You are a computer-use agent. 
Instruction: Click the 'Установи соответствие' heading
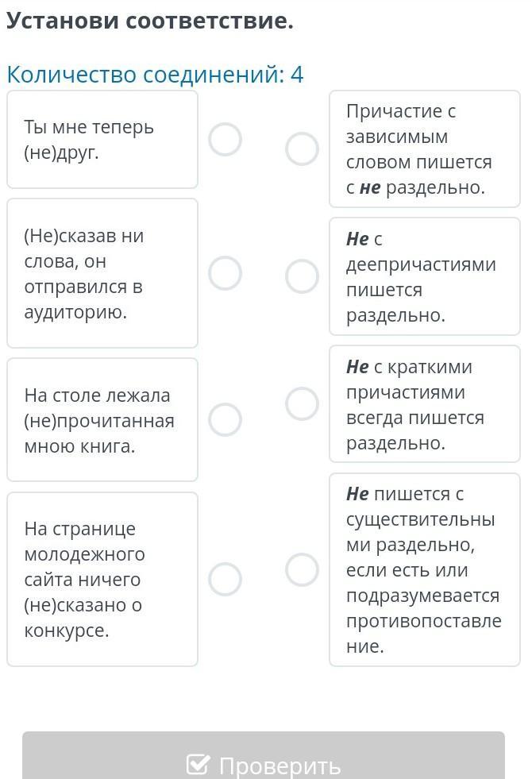click(x=150, y=21)
